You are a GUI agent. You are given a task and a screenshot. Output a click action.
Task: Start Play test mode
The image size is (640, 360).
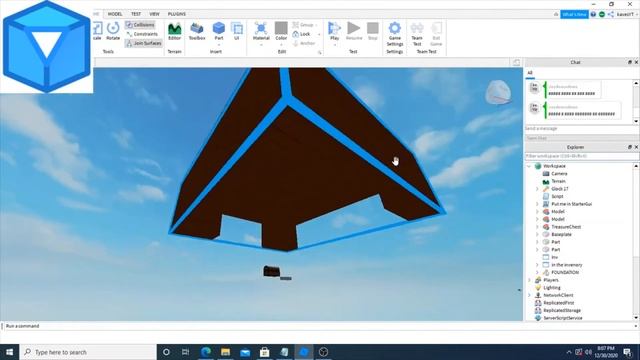334,31
